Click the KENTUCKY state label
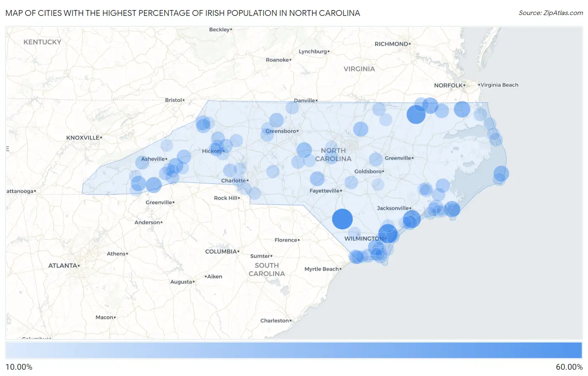Image resolution: width=588 pixels, height=376 pixels. coord(42,42)
